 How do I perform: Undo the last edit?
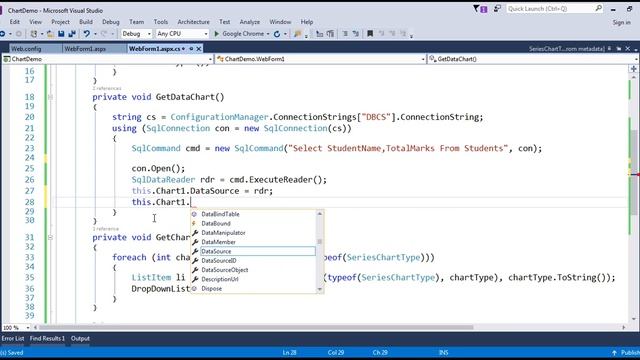[87, 34]
